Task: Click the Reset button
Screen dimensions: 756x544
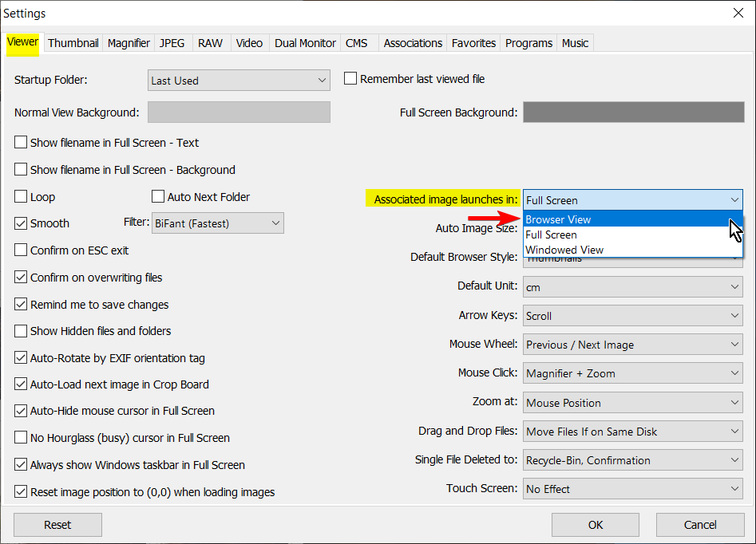Action: pyautogui.click(x=57, y=525)
